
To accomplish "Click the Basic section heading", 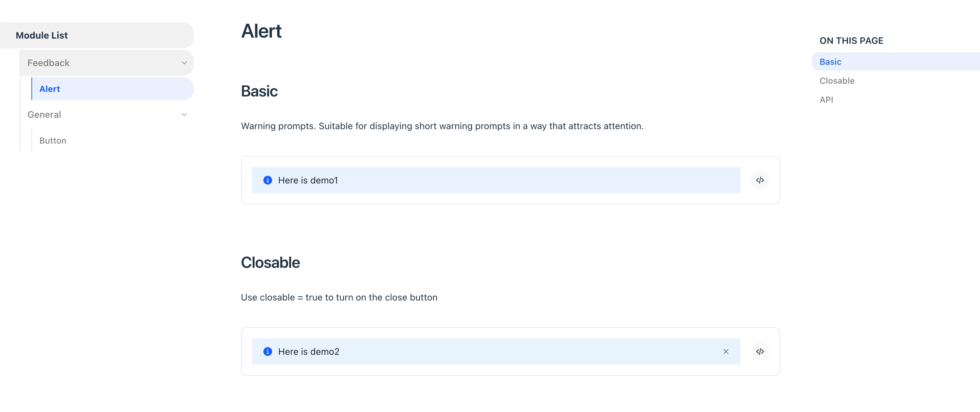I will coord(259,91).
